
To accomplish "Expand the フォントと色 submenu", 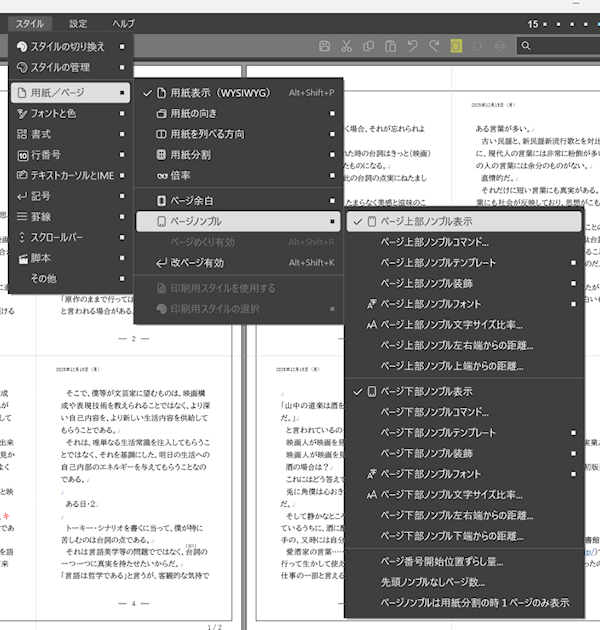I will (68, 114).
